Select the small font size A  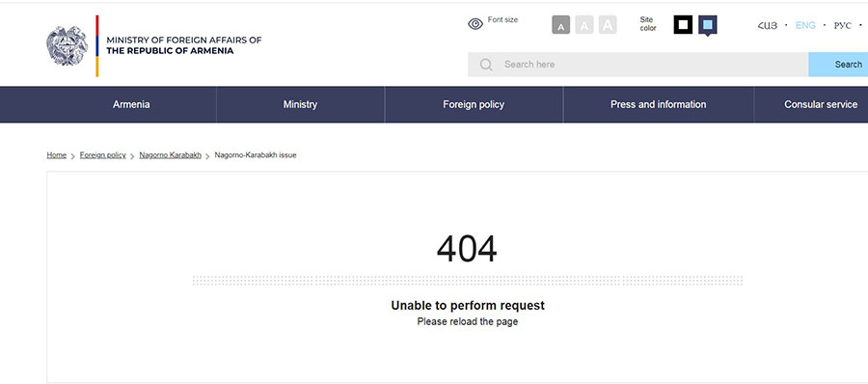[560, 25]
